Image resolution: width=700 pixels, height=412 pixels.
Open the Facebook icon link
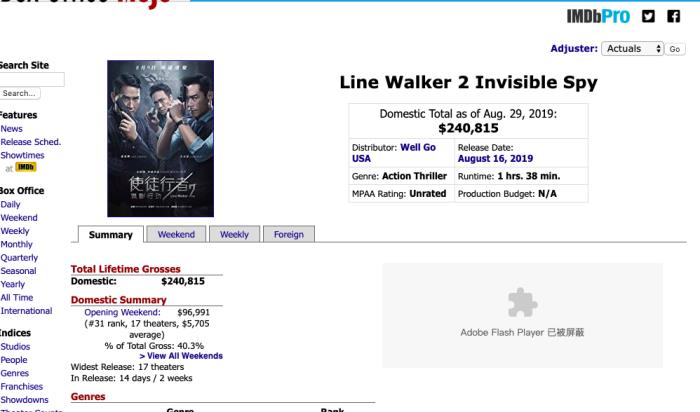click(674, 17)
